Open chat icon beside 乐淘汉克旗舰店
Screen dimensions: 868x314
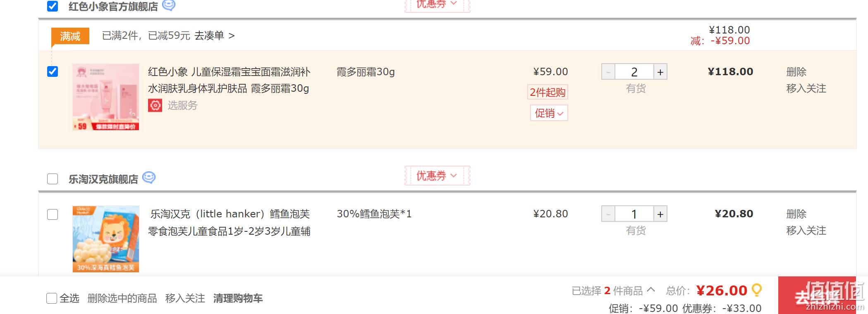coord(149,178)
